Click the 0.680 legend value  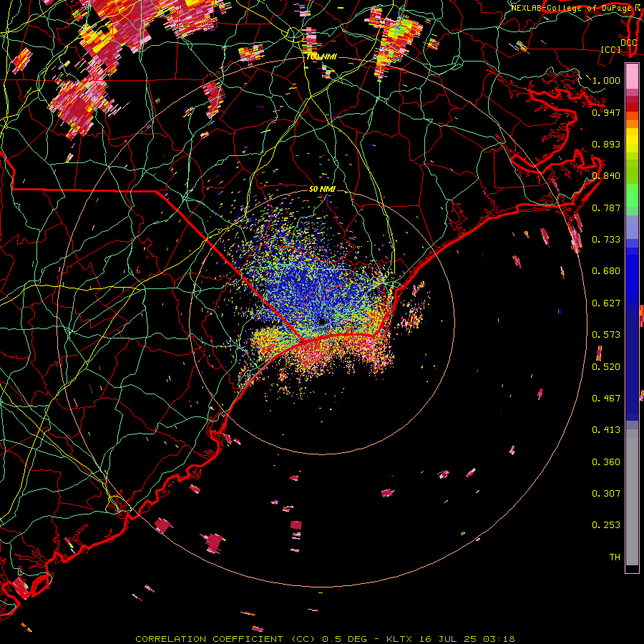tap(606, 271)
